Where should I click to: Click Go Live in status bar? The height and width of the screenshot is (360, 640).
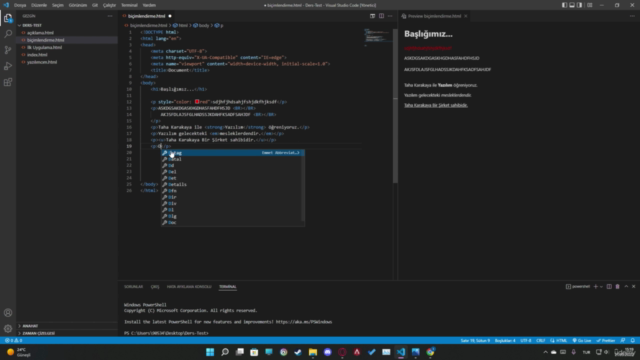click(x=582, y=340)
